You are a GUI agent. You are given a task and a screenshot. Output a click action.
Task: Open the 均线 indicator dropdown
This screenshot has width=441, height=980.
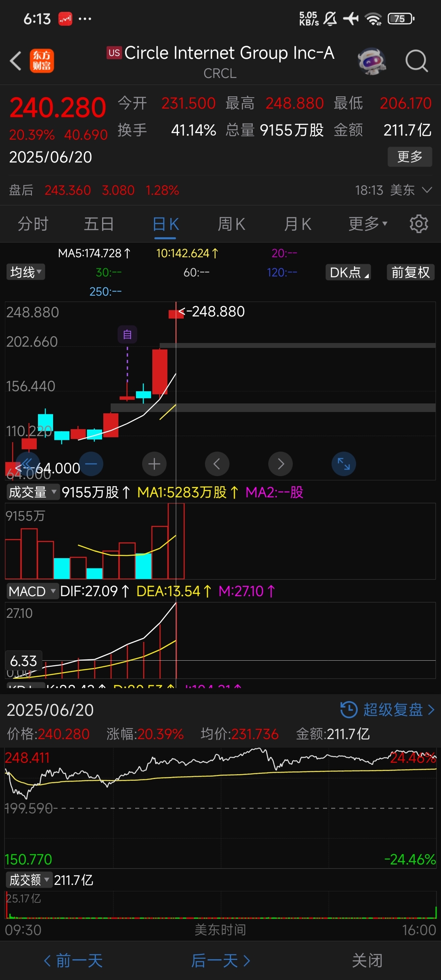tap(26, 272)
